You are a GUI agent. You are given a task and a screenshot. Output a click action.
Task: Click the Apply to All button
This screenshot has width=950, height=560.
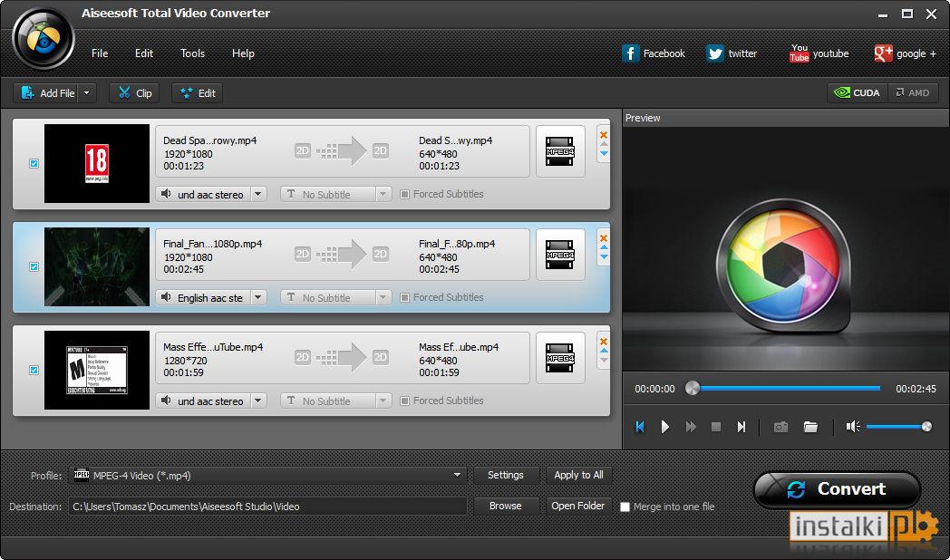tap(578, 475)
